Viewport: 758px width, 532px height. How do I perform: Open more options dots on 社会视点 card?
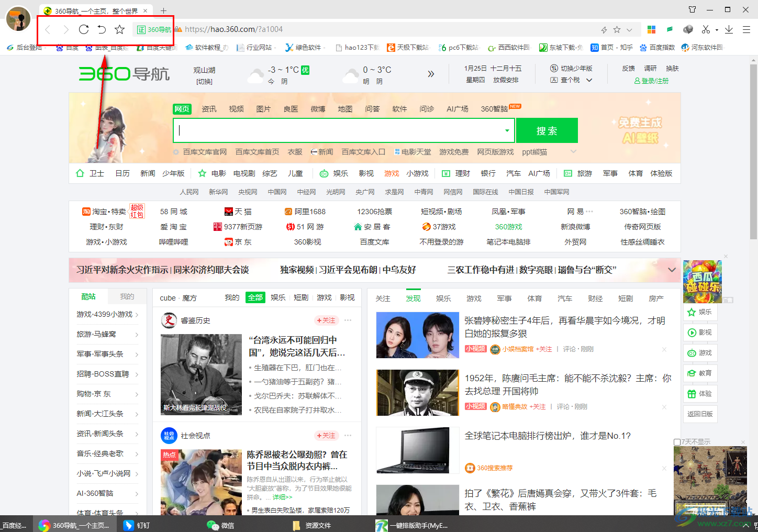click(348, 435)
